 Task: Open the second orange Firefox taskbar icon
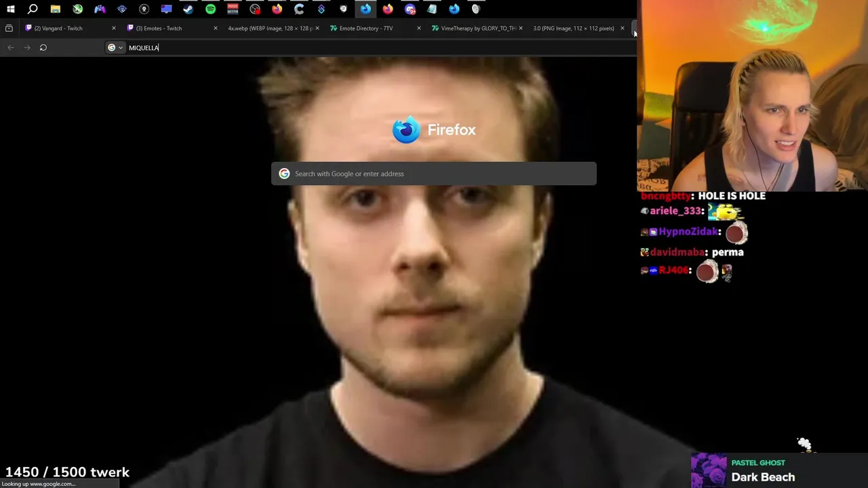pyautogui.click(x=387, y=9)
